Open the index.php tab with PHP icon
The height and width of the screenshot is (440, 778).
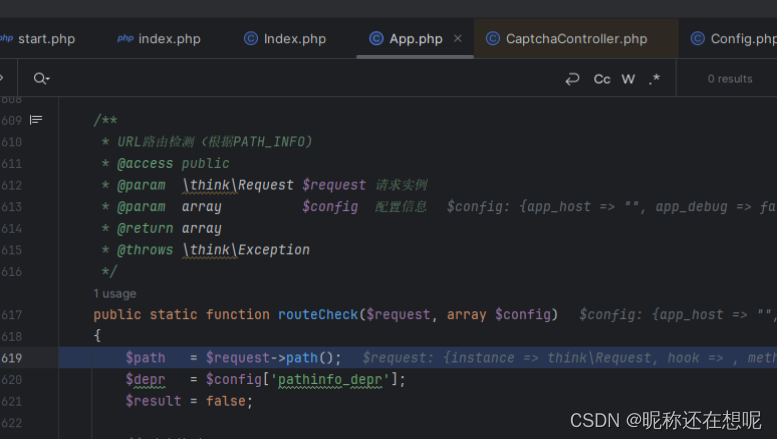(159, 39)
